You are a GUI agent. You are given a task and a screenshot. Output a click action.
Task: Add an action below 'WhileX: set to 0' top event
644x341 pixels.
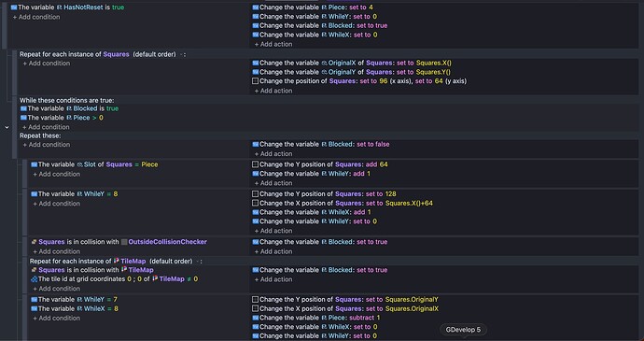pos(273,45)
